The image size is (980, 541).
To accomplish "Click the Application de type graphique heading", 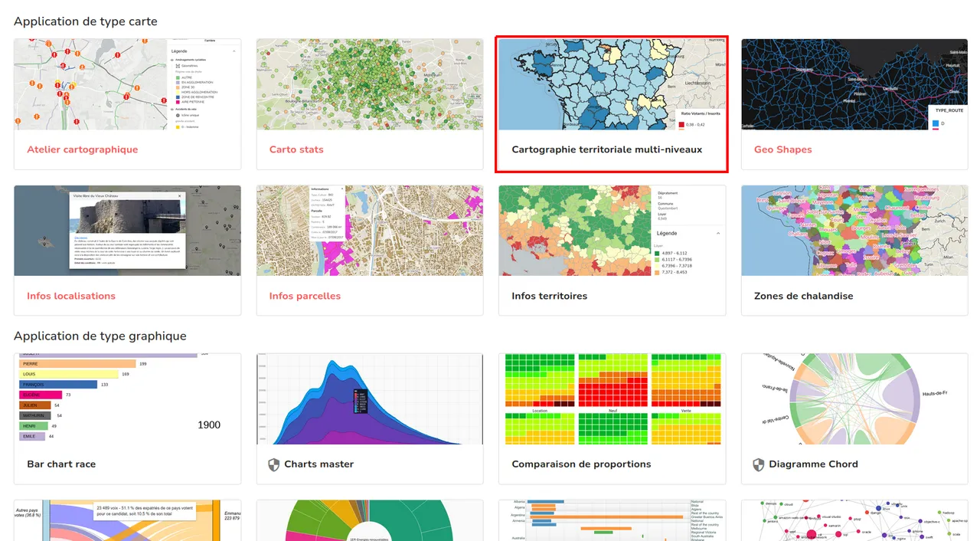I will tap(100, 336).
